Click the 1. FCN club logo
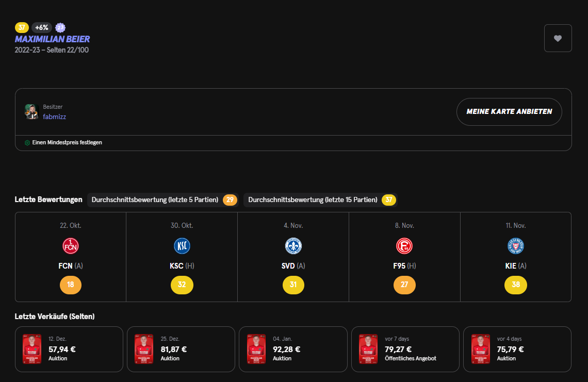 coord(70,246)
